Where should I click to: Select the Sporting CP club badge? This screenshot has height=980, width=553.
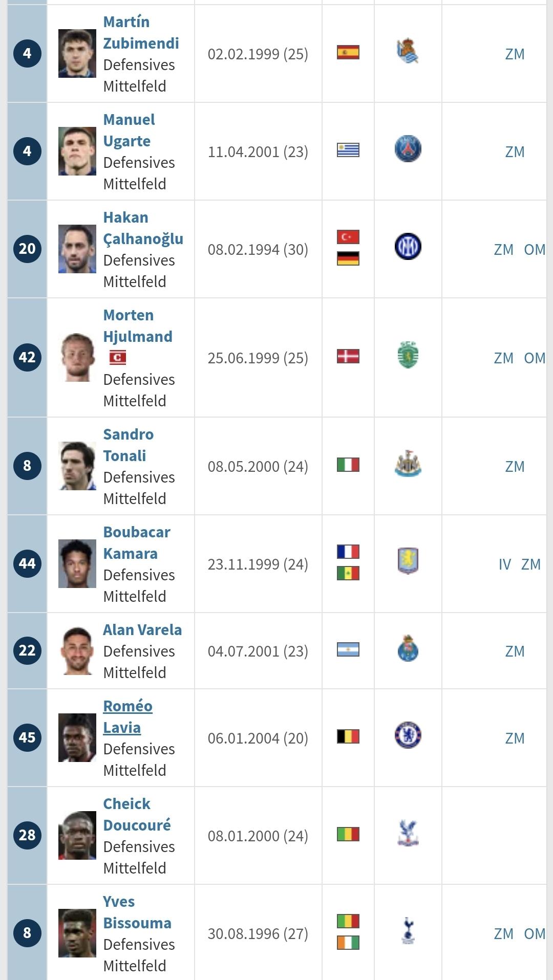click(408, 355)
